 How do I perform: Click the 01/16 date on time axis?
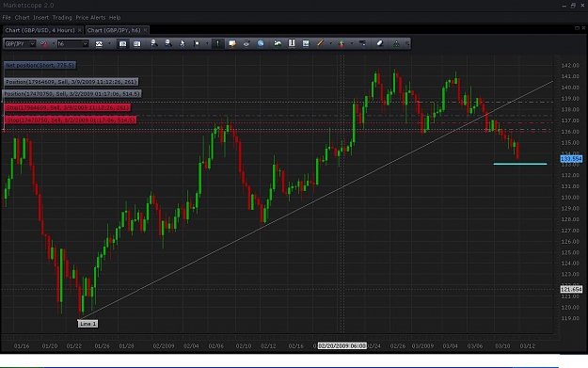coord(22,345)
